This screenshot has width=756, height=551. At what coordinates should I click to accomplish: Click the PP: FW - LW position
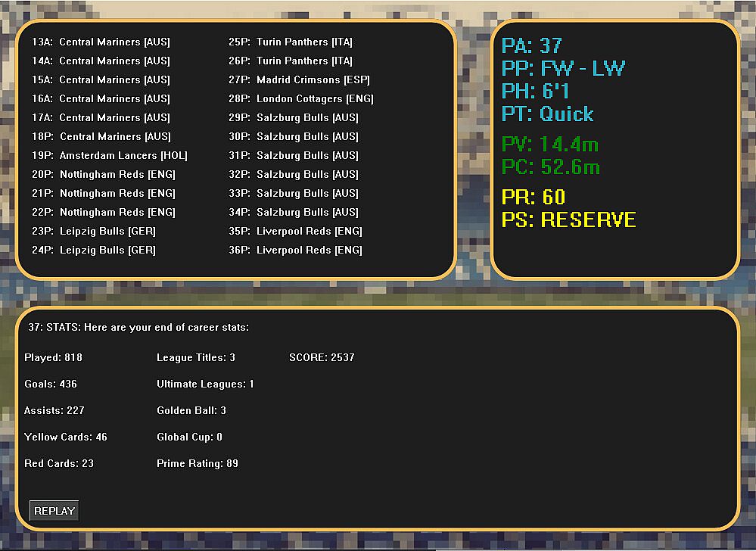(x=563, y=69)
